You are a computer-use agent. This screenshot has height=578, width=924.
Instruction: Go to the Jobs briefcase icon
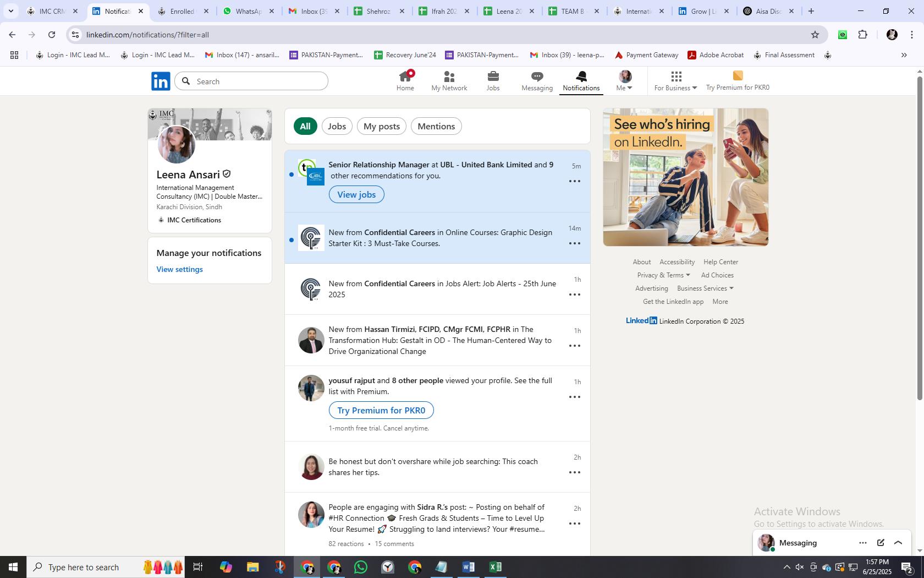493,81
